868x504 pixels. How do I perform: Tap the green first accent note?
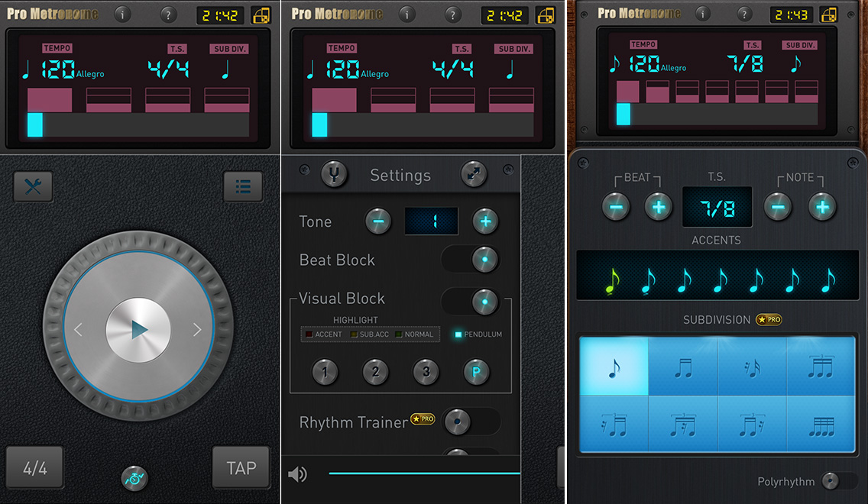pyautogui.click(x=613, y=281)
